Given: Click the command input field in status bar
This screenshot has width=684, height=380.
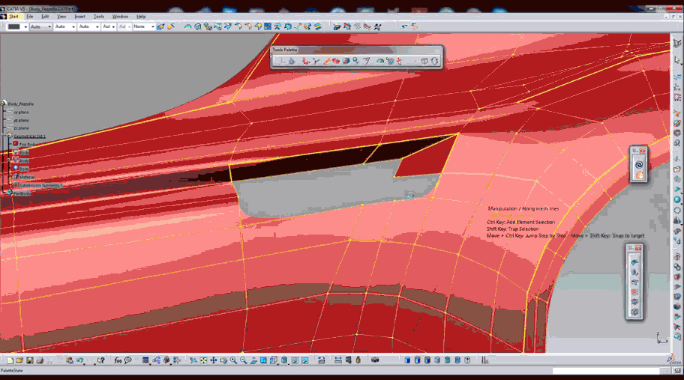Looking at the screenshot, I should 606,370.
